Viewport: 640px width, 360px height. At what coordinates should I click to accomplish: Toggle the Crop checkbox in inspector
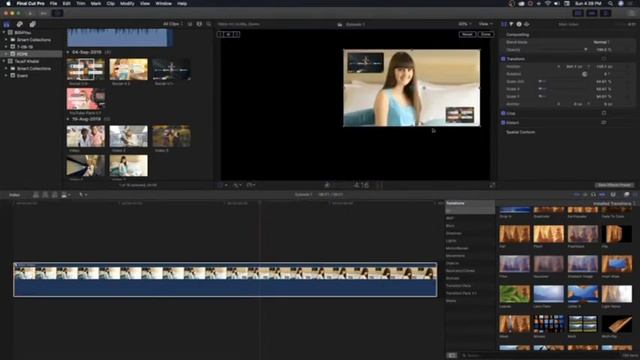(x=503, y=113)
